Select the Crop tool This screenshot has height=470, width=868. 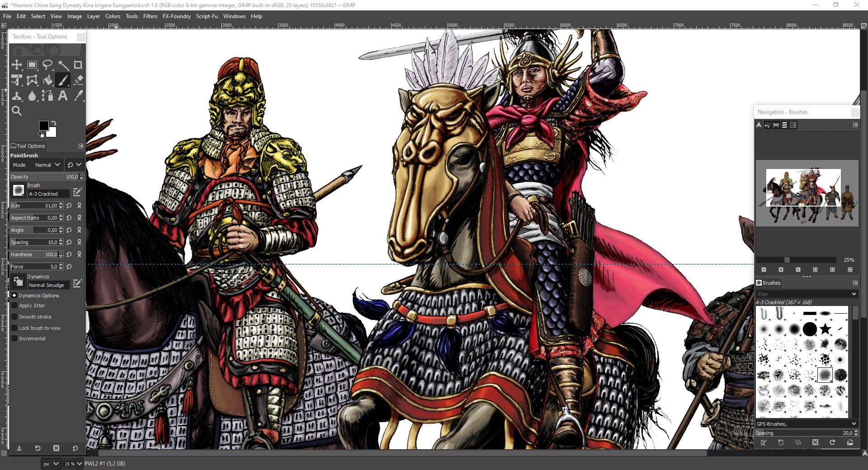tap(78, 65)
